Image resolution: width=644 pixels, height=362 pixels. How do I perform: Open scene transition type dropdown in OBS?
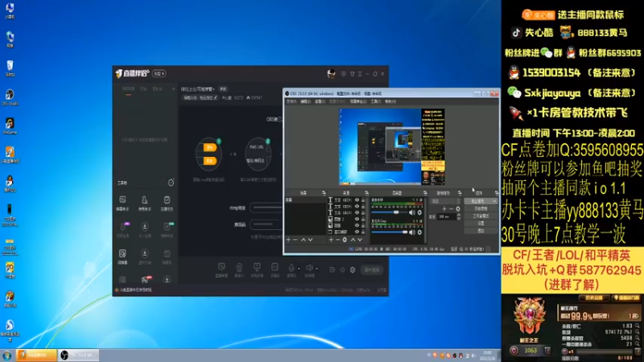coord(446,201)
